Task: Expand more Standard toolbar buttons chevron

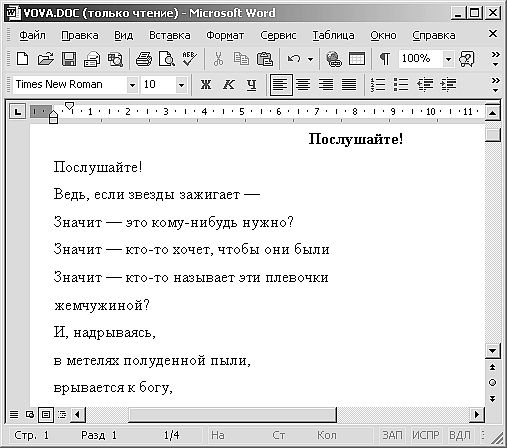Action: 496,59
